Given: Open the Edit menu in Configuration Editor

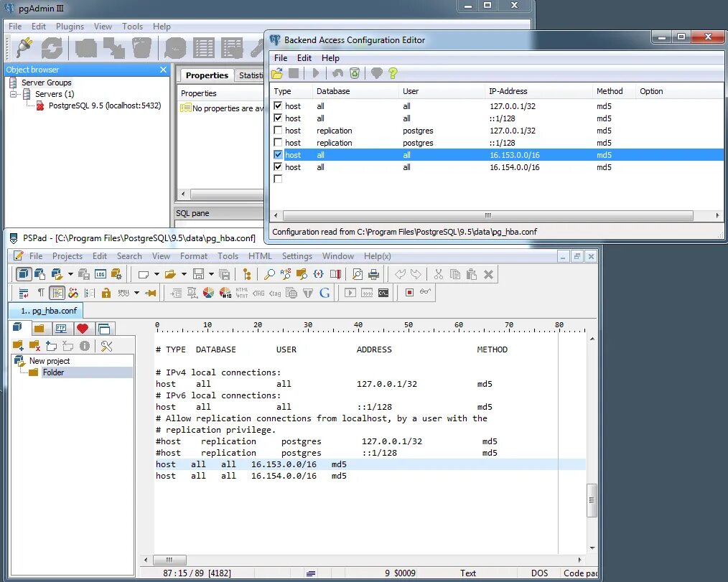Looking at the screenshot, I should [304, 58].
